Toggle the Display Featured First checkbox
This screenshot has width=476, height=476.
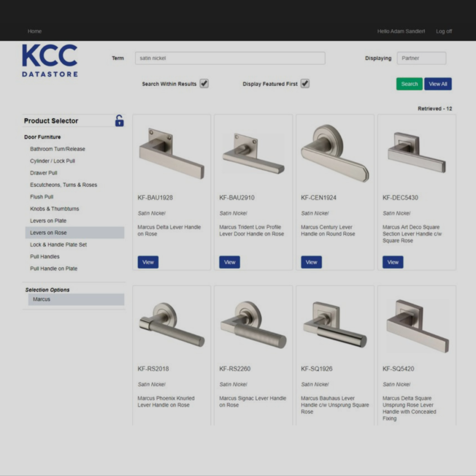(x=305, y=84)
